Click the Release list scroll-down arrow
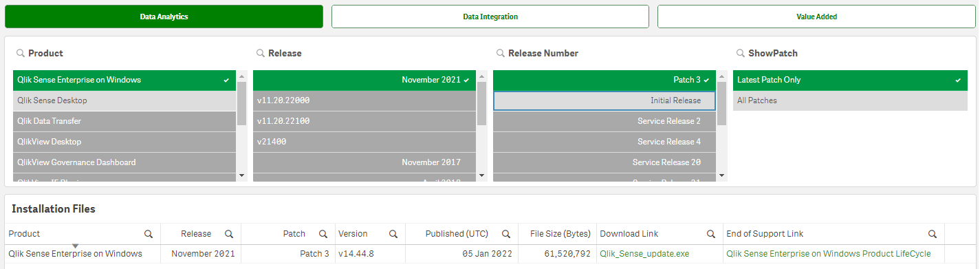This screenshot has width=980, height=269. 481,175
